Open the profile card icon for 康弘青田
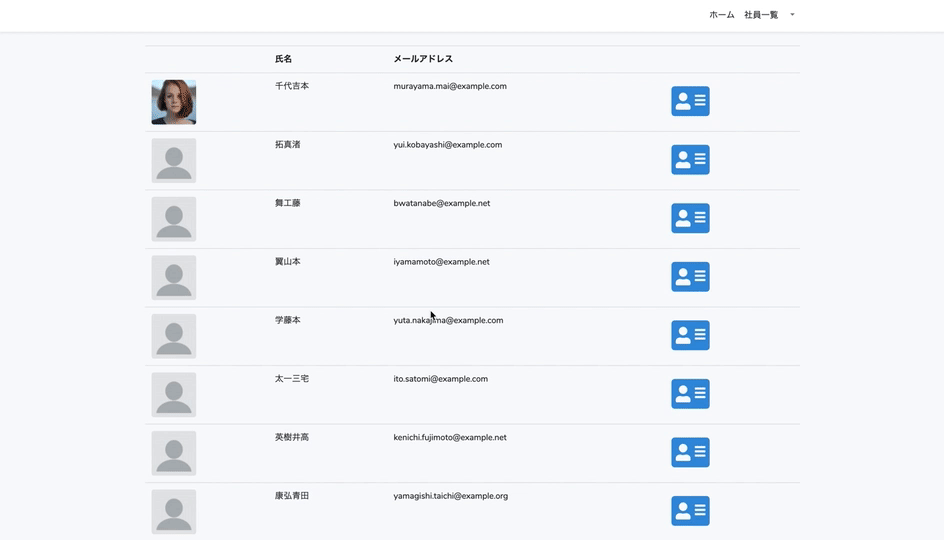This screenshot has height=540, width=944. click(x=690, y=511)
